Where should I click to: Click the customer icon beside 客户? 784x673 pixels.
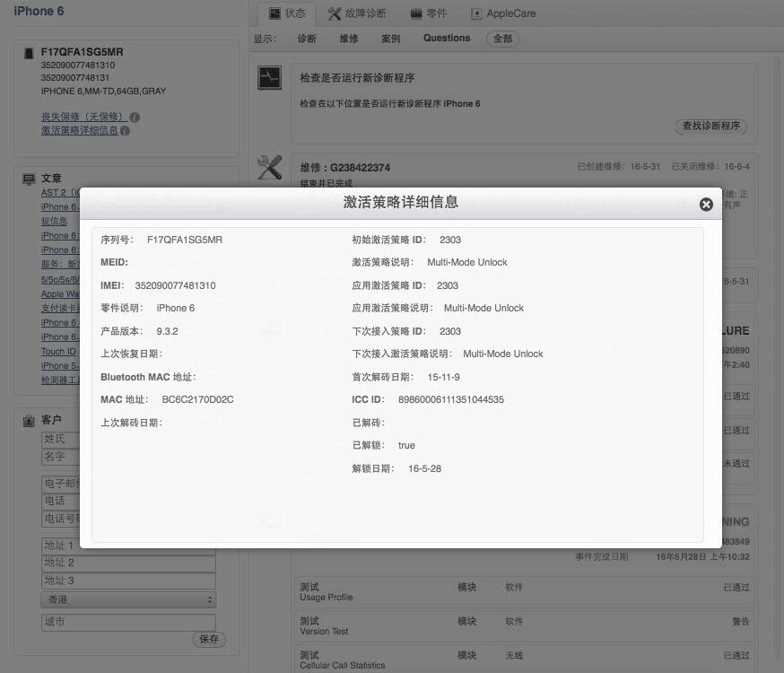point(29,421)
